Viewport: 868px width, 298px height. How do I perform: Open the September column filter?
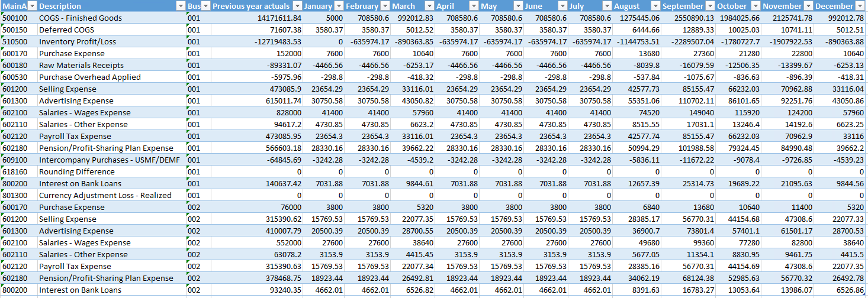click(711, 6)
